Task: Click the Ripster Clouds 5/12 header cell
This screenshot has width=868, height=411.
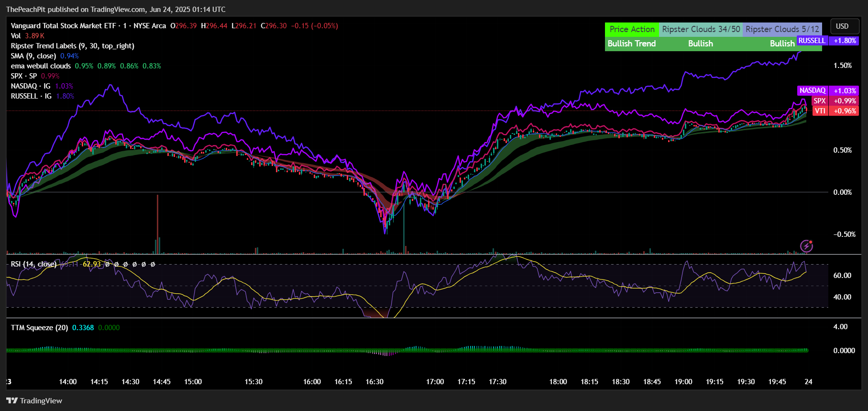Action: [782, 29]
